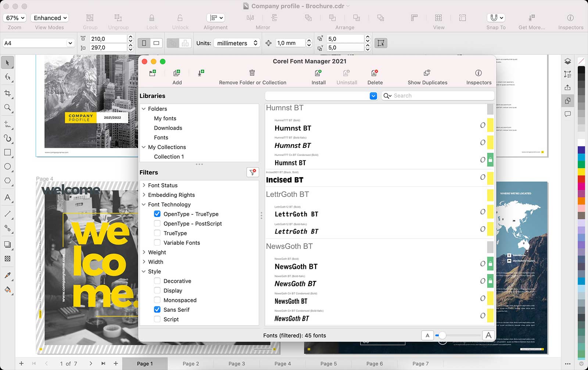Switch to the Page 3 tab
Screen dimensions: 588x370
pyautogui.click(x=237, y=363)
